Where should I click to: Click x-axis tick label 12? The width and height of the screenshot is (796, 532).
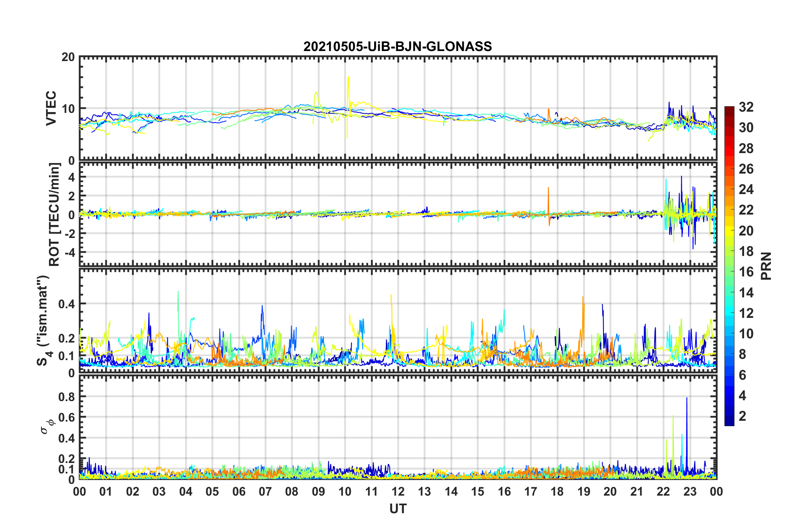398,491
